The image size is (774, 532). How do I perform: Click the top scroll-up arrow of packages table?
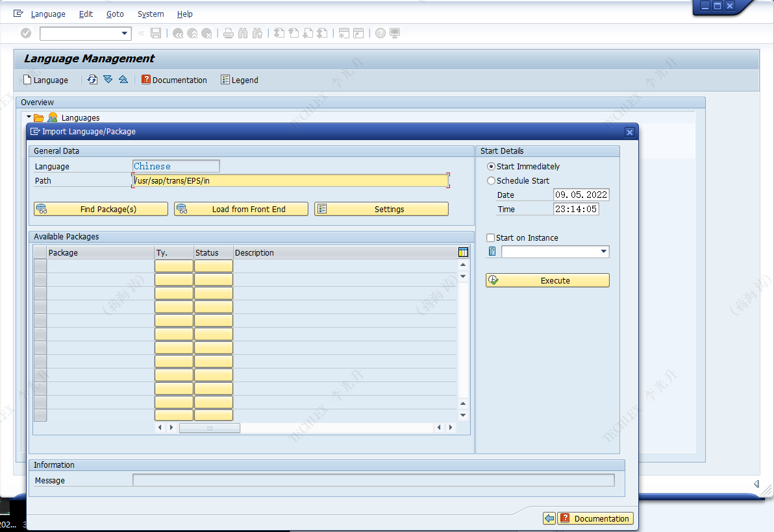click(463, 265)
